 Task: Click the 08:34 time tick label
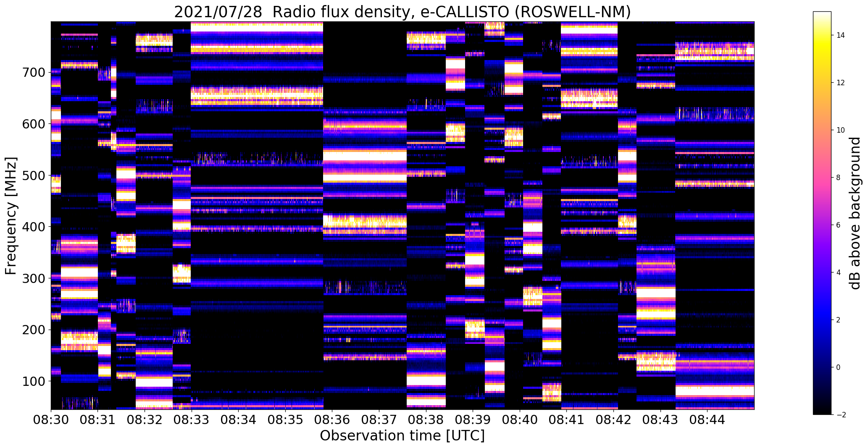coord(239,420)
